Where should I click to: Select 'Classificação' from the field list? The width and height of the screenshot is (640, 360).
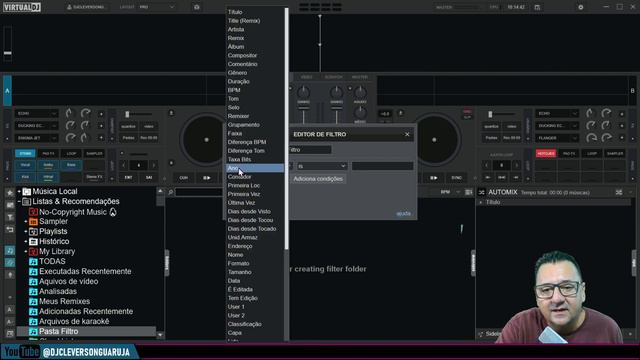coord(244,324)
